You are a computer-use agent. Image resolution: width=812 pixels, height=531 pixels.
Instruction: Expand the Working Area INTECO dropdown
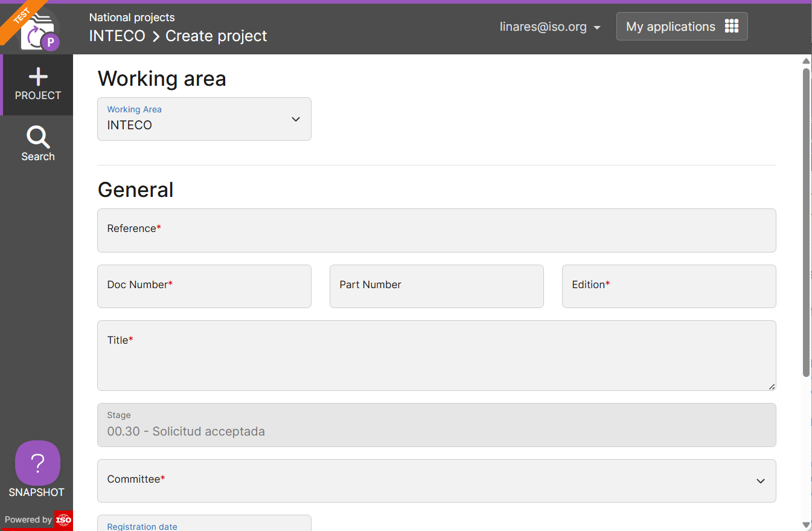click(x=204, y=119)
